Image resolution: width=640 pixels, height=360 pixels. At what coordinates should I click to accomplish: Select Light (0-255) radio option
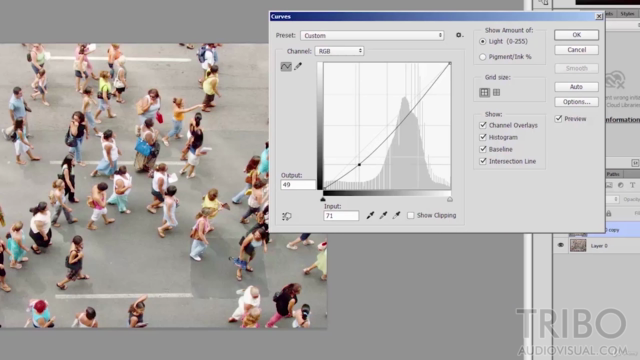[x=482, y=42]
